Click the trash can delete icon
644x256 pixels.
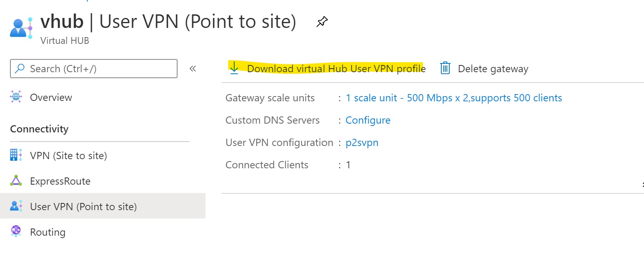(445, 68)
